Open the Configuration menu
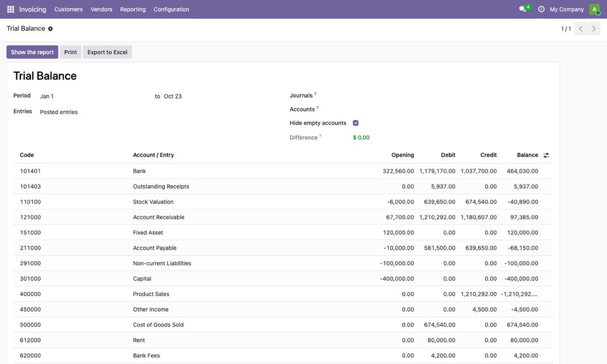The image size is (607, 364). (171, 9)
